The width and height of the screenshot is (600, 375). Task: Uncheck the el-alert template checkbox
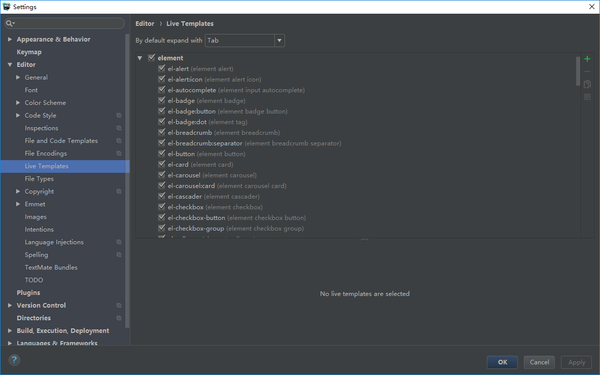161,68
